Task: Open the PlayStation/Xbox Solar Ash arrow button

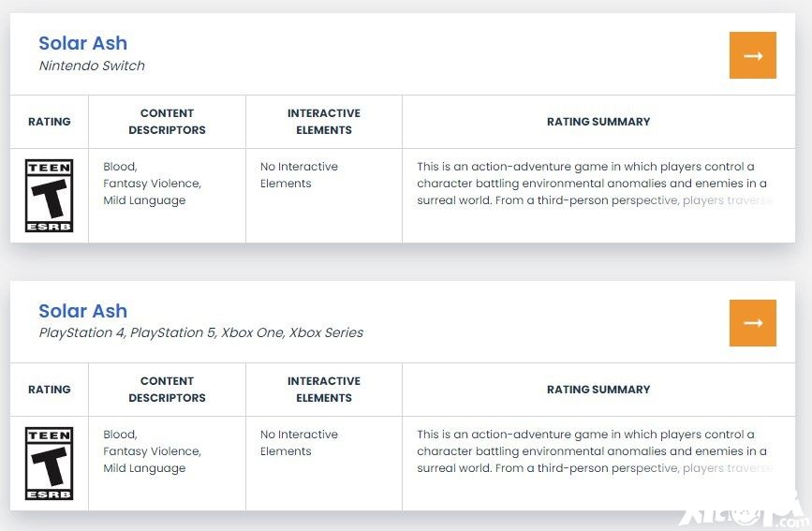Action: (752, 323)
